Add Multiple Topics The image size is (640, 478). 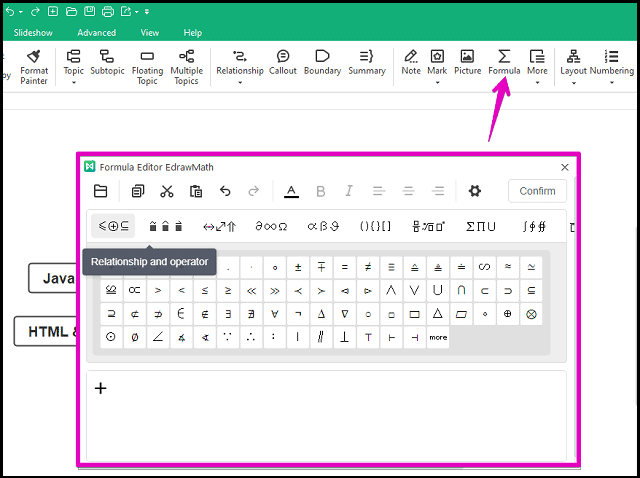[187, 67]
